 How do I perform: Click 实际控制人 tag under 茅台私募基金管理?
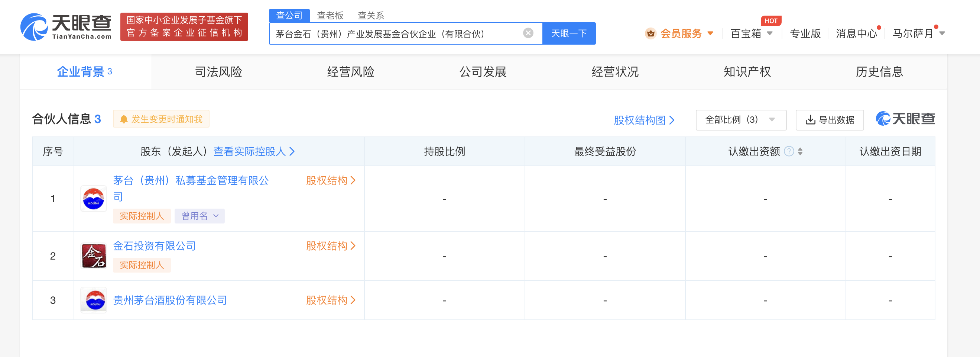click(x=142, y=216)
